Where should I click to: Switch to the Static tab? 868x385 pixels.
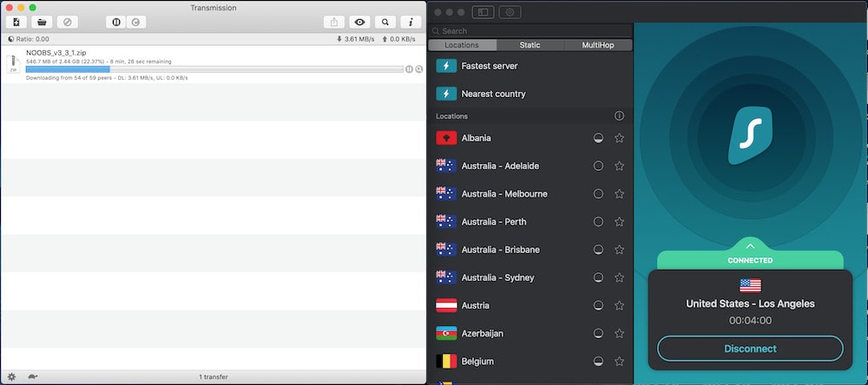tap(529, 45)
